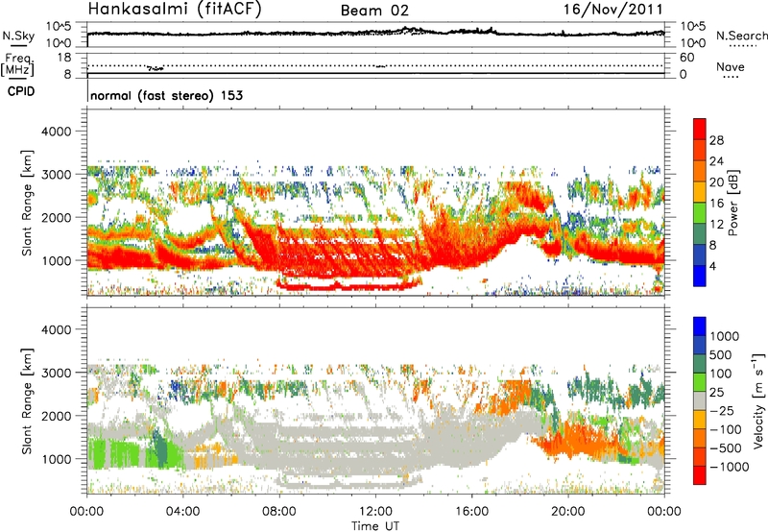Viewport: 768px width, 532px height.
Task: Click the 'Time UT' axis label
Action: [x=375, y=526]
